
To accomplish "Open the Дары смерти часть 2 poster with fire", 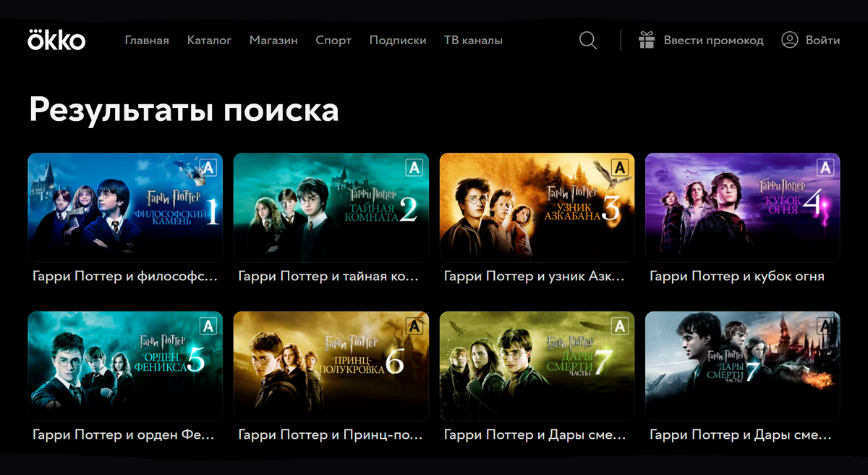I will click(x=743, y=366).
